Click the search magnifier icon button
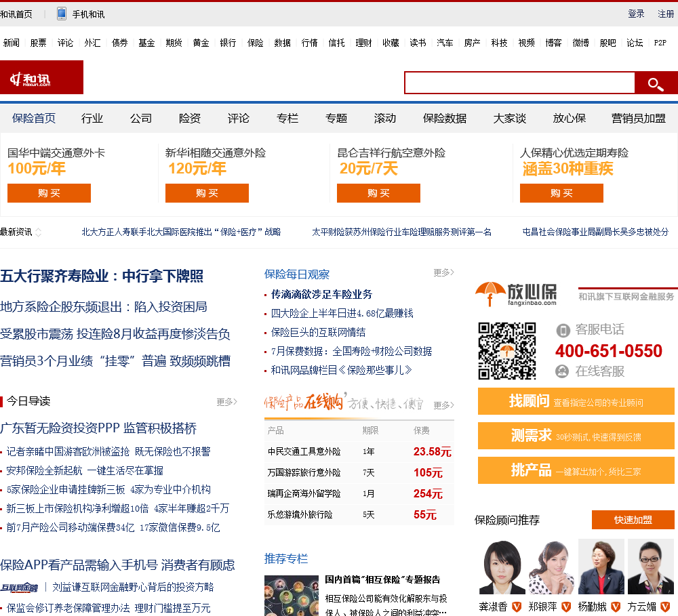 pos(656,83)
